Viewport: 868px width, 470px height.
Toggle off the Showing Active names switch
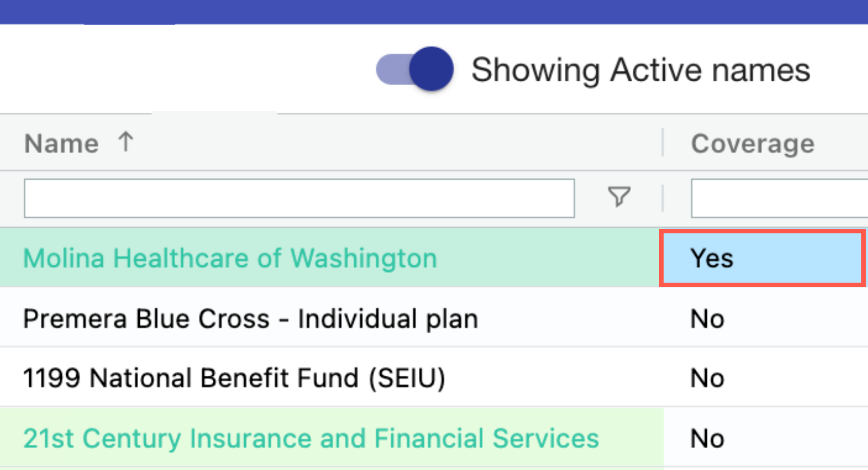click(x=415, y=70)
